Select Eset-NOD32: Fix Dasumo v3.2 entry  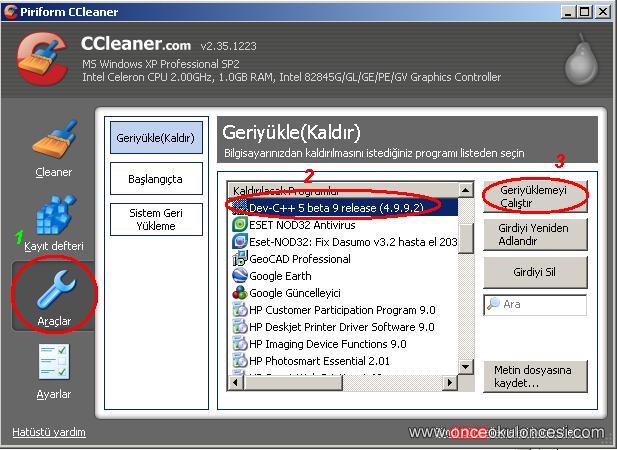pos(343,242)
